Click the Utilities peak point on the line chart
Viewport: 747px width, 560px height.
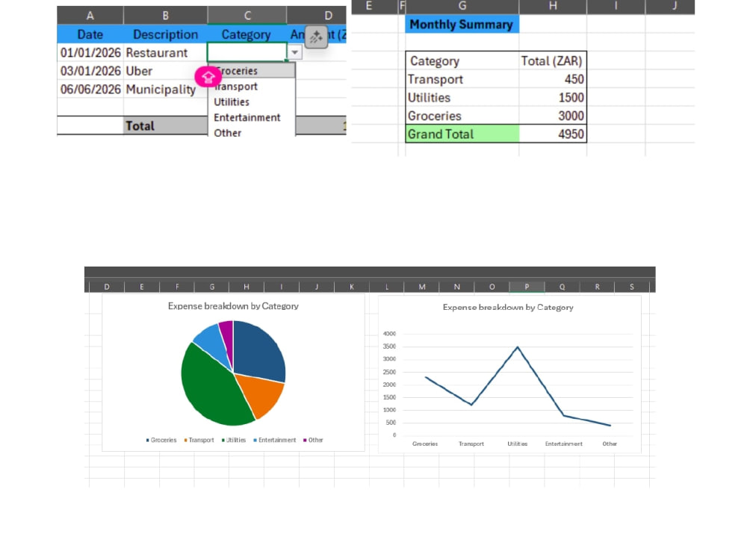[518, 347]
